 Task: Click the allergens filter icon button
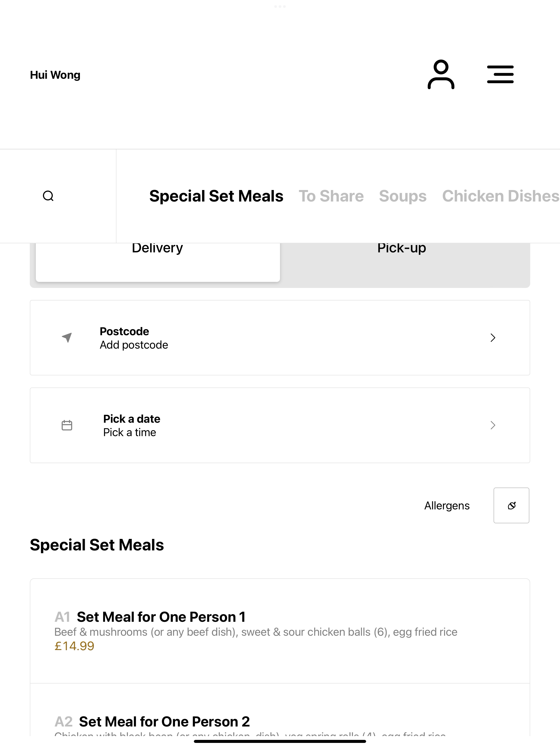click(x=511, y=505)
